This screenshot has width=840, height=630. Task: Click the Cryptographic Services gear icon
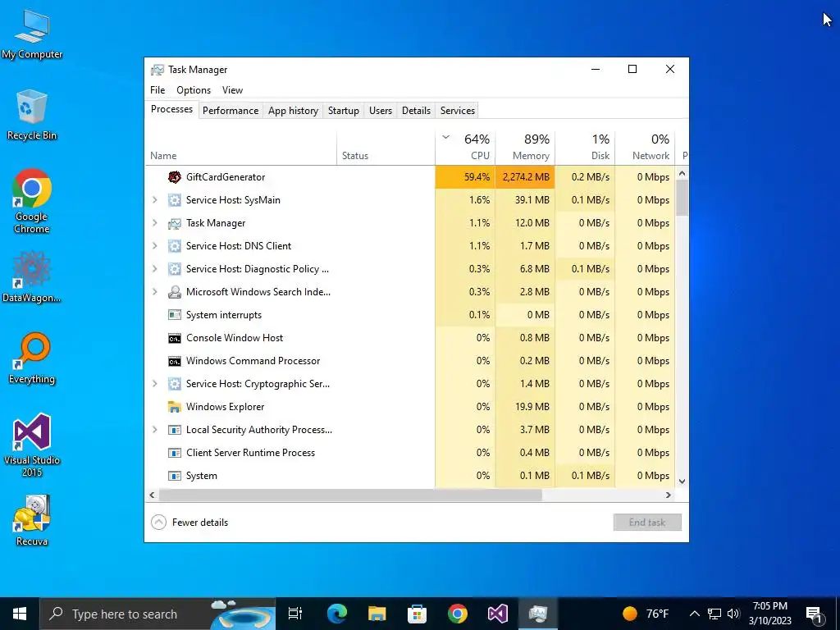pos(174,384)
